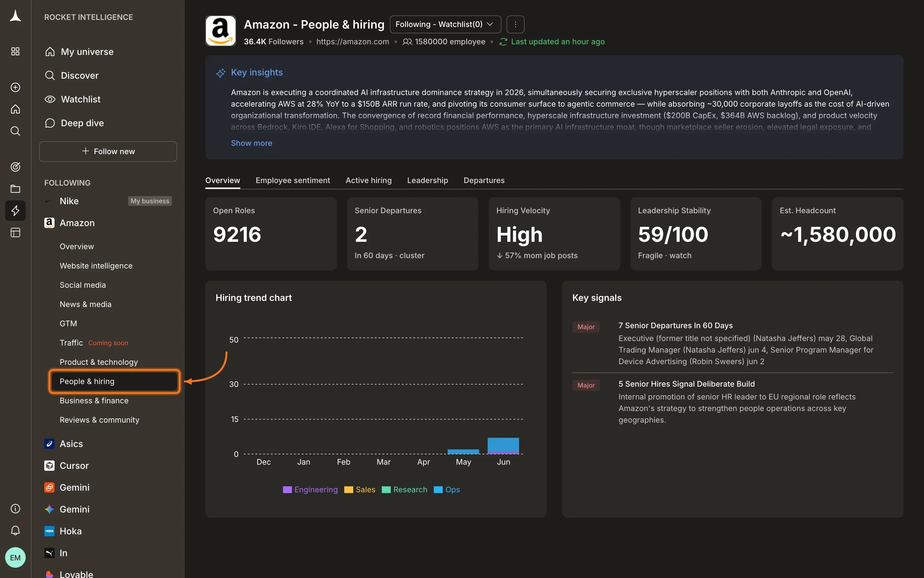This screenshot has width=924, height=578.
Task: Click the Amazon logo in page header
Action: 220,31
